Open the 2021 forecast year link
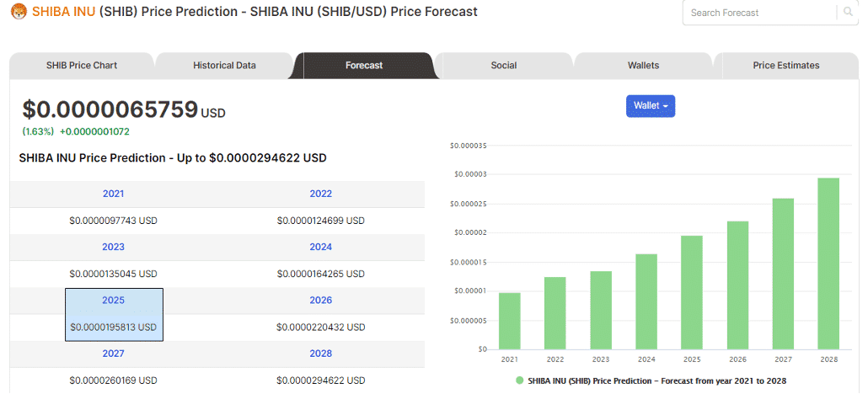Screen dimensions: 868x394 coord(114,194)
